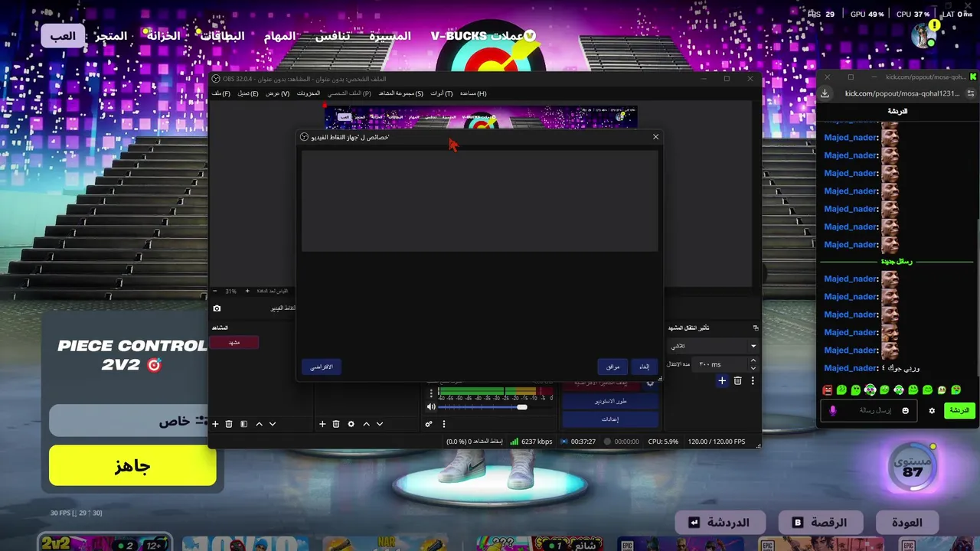Open scene filters icon in Scenes panel
The height and width of the screenshot is (551, 980).
pos(243,424)
